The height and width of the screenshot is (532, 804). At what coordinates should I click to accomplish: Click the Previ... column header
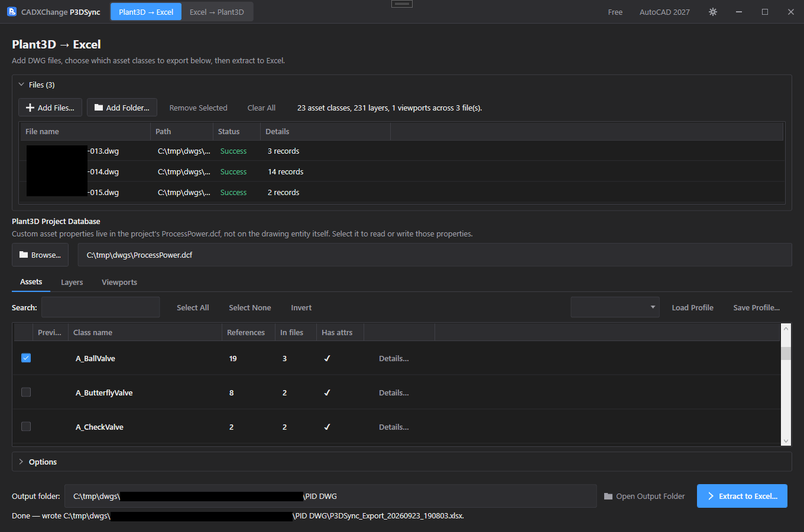[x=51, y=332]
